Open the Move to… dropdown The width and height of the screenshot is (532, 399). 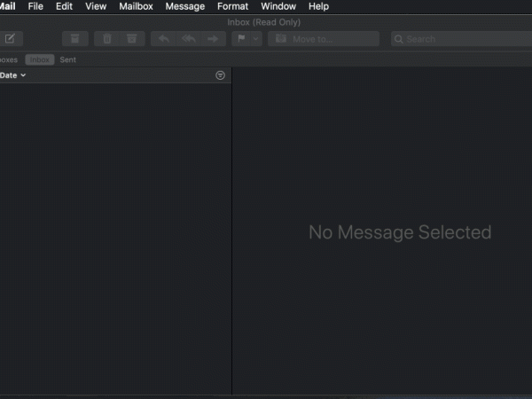(x=324, y=39)
